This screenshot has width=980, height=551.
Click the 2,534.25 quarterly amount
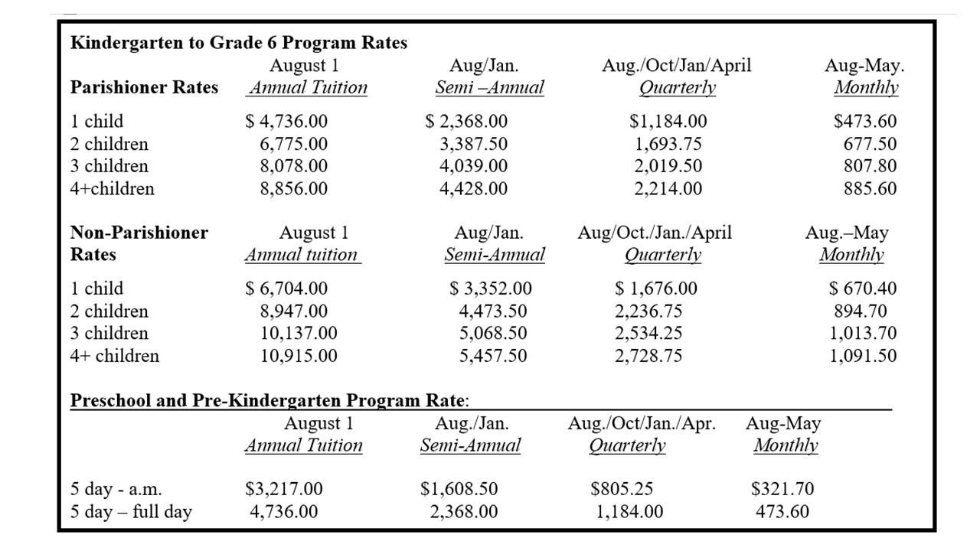click(648, 334)
